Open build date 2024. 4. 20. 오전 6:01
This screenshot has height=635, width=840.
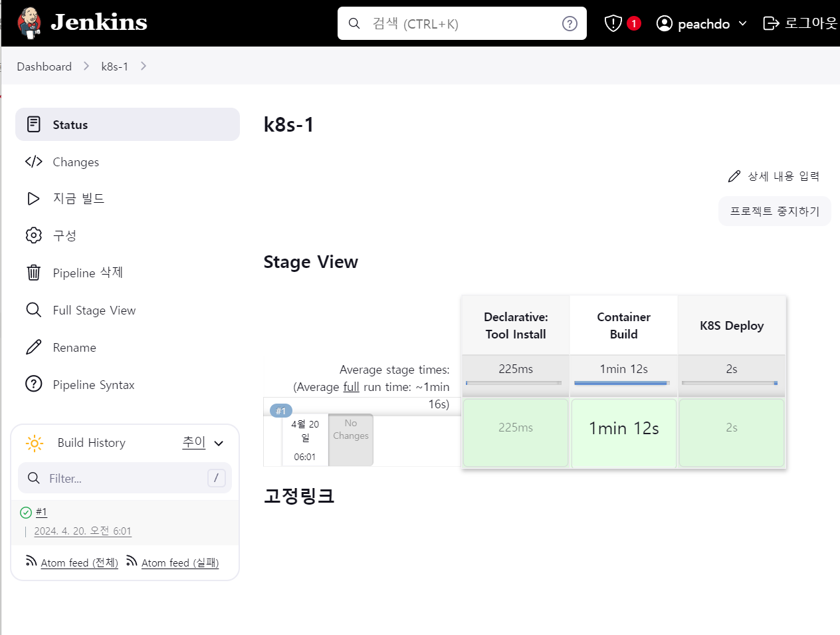(82, 531)
